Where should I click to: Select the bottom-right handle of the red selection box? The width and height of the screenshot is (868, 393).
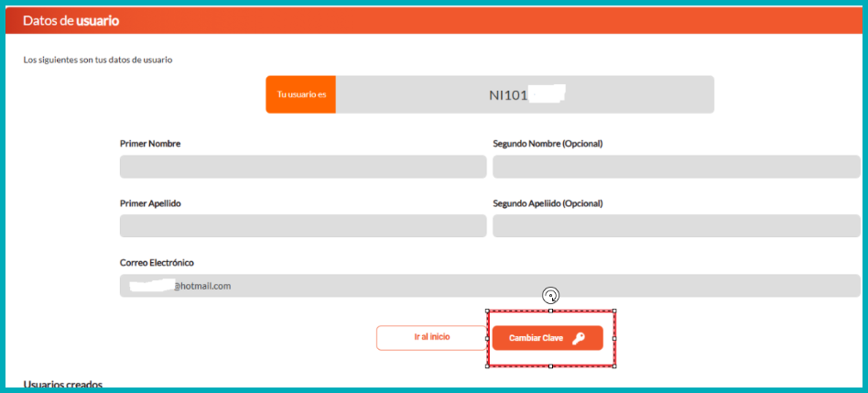tap(614, 366)
